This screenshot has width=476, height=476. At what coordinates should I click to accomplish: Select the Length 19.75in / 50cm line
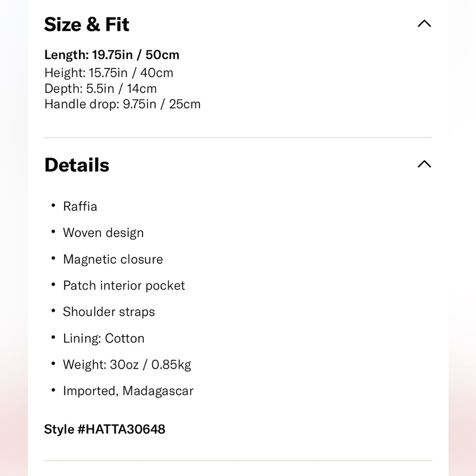pyautogui.click(x=112, y=55)
